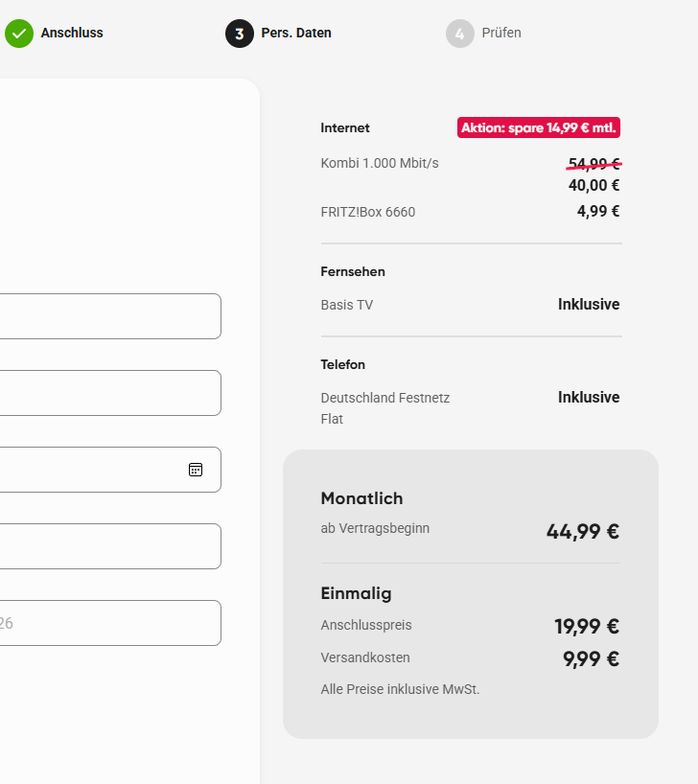Select the Pers. Daten step label
Screen dimensions: 698x784
point(296,34)
